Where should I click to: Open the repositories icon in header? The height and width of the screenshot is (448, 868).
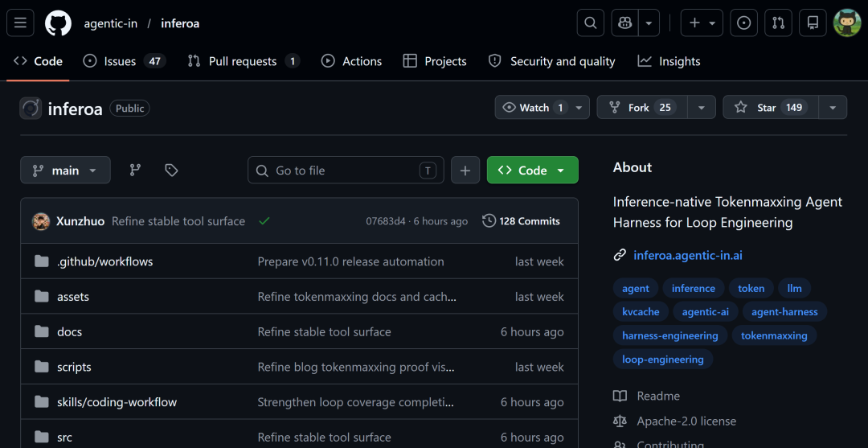coord(813,23)
